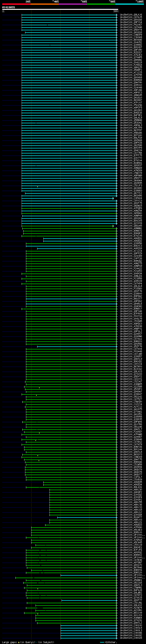This screenshot has width=146, height=644.
Task: Select UniRef100_C3U0K8 label
Action: point(131,37)
